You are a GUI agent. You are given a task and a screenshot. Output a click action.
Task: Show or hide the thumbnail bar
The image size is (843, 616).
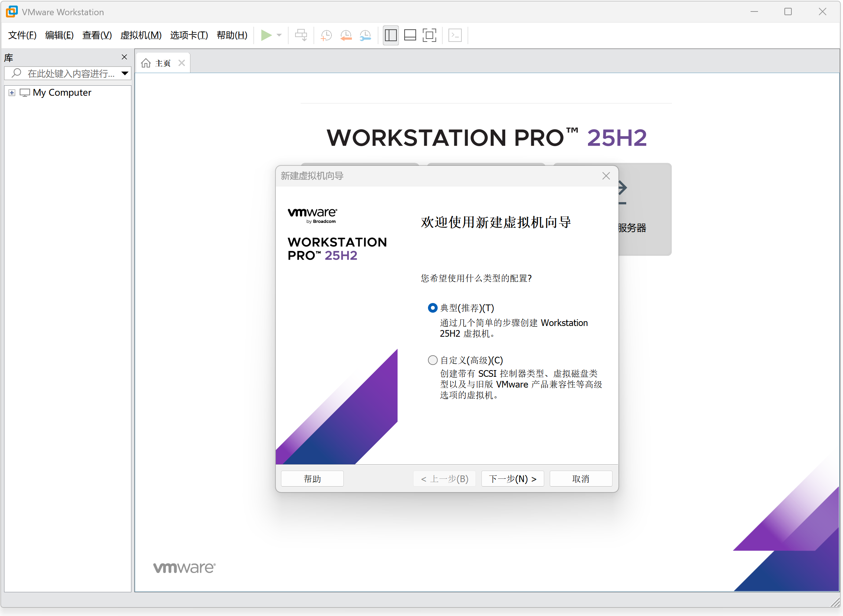click(410, 35)
